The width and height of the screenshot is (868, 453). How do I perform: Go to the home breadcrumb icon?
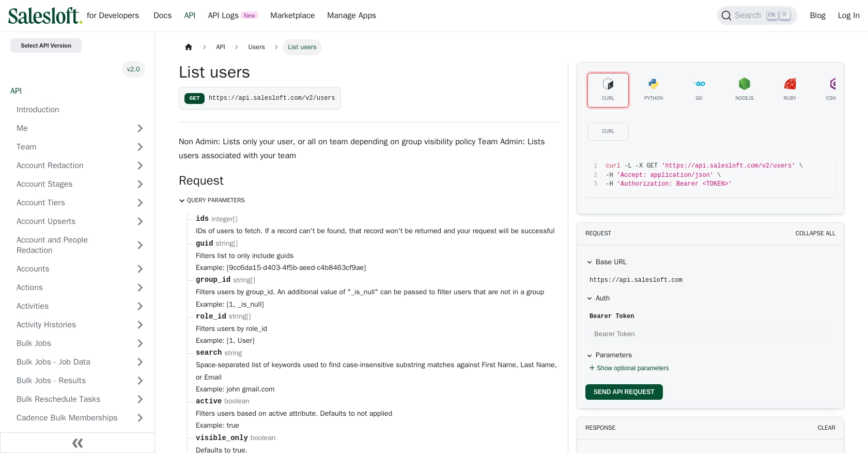[189, 47]
